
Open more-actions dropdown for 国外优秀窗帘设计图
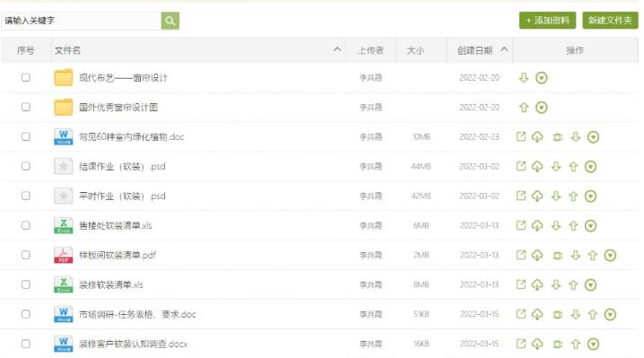pyautogui.click(x=542, y=108)
